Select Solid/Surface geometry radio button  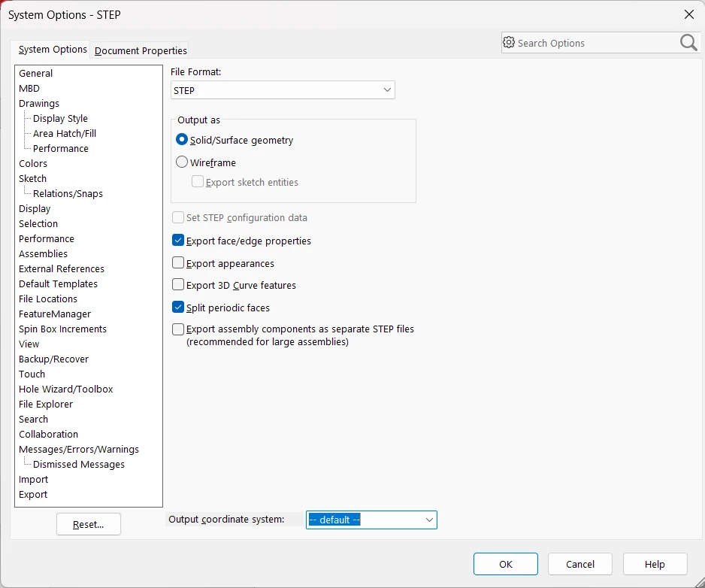(182, 139)
